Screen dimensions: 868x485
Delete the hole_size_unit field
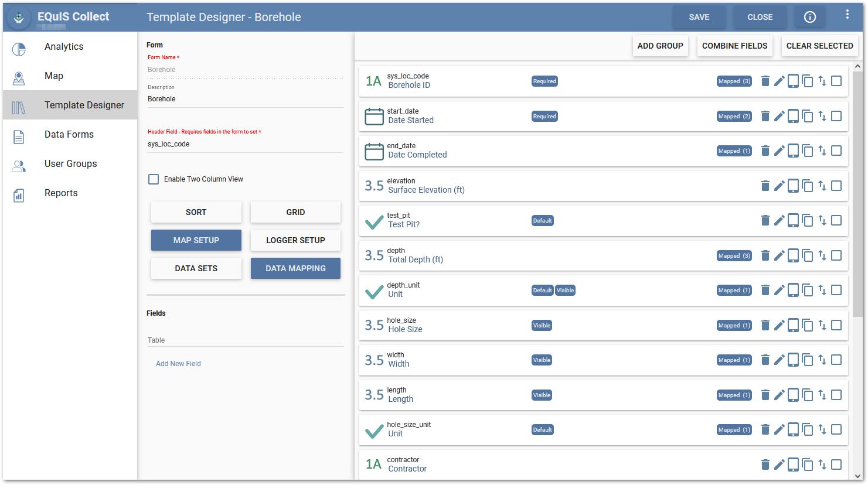coord(765,429)
